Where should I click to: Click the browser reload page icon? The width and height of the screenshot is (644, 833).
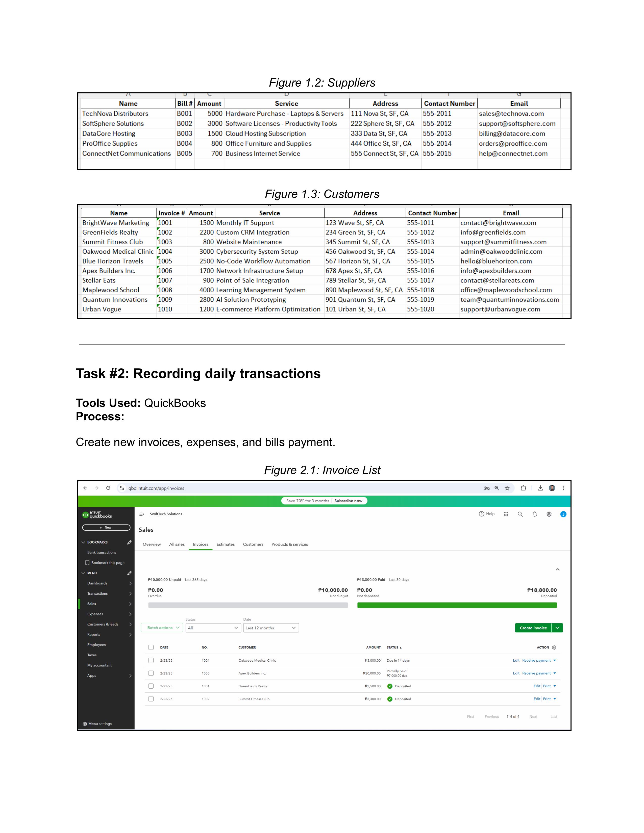click(108, 488)
